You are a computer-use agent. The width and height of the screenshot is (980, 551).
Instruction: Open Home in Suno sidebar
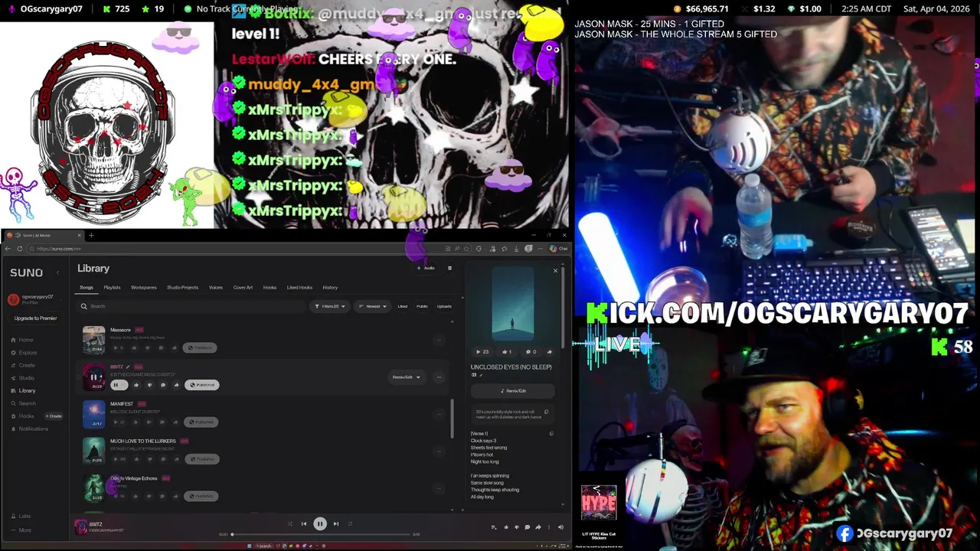tap(22, 340)
